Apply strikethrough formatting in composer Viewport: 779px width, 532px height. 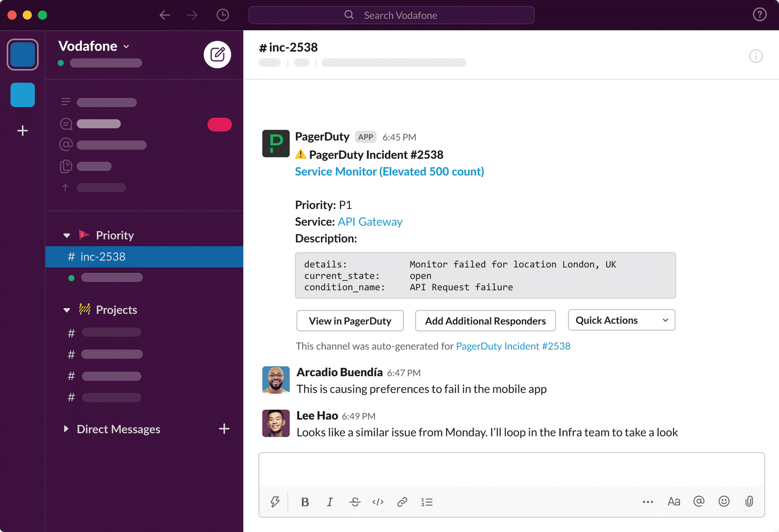tap(355, 502)
